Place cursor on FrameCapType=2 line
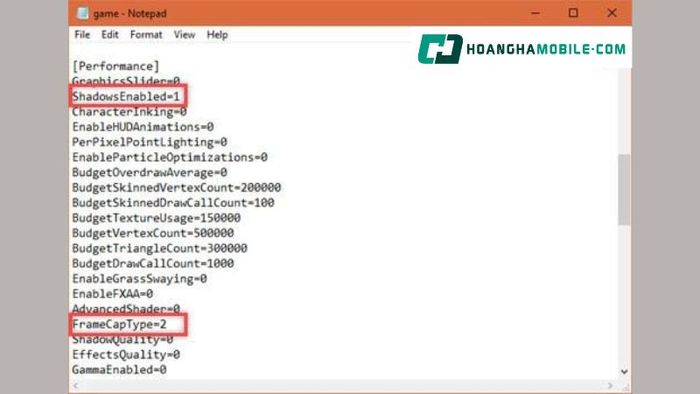The height and width of the screenshot is (394, 700). pos(119,324)
